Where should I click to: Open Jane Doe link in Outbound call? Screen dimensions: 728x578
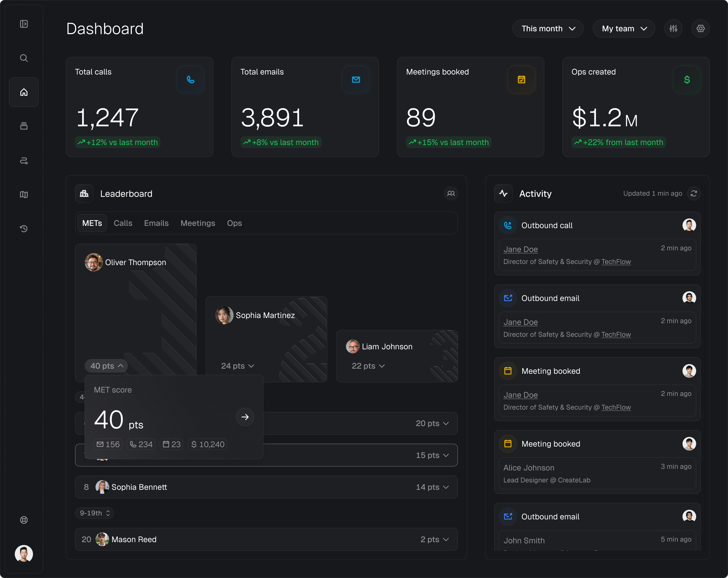point(520,249)
